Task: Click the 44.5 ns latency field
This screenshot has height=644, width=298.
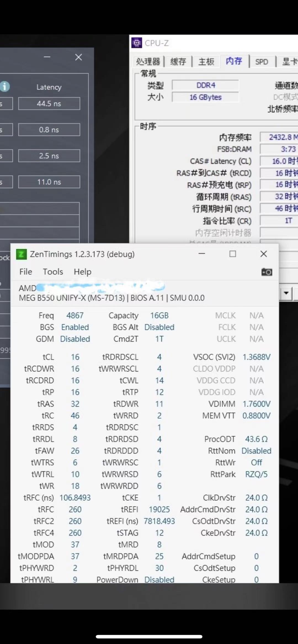Action: point(49,104)
